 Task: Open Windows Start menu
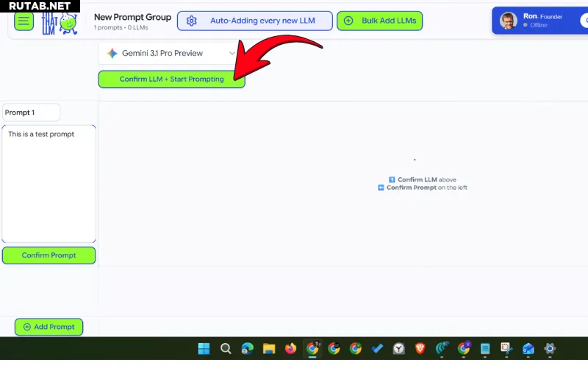204,348
